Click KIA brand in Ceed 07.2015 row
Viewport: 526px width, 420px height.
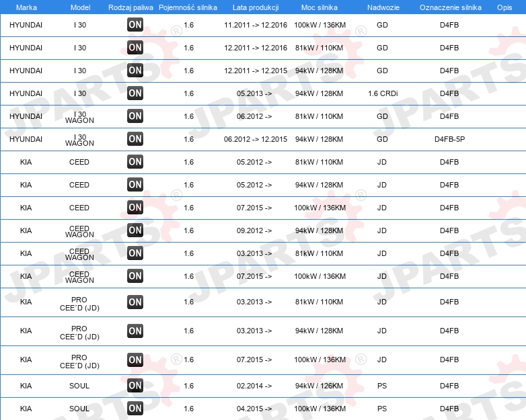click(26, 208)
